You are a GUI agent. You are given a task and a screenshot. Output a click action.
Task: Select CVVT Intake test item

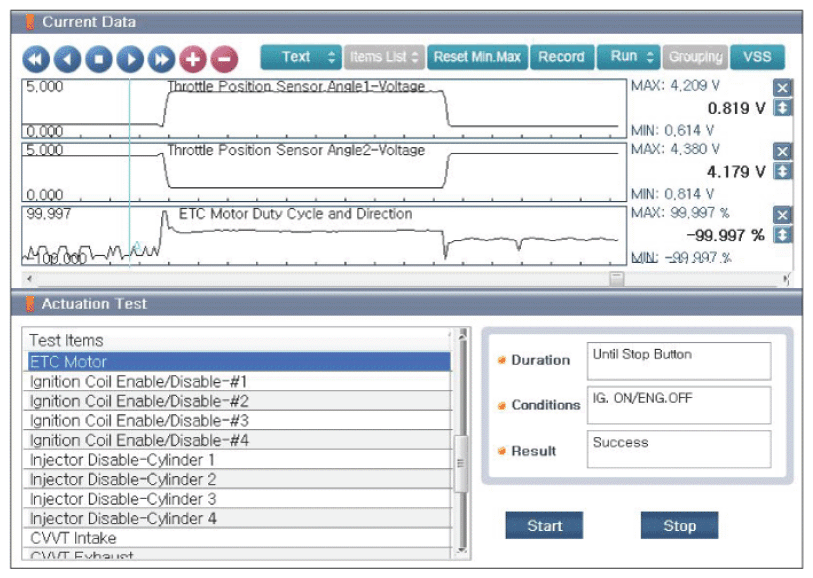point(237,538)
